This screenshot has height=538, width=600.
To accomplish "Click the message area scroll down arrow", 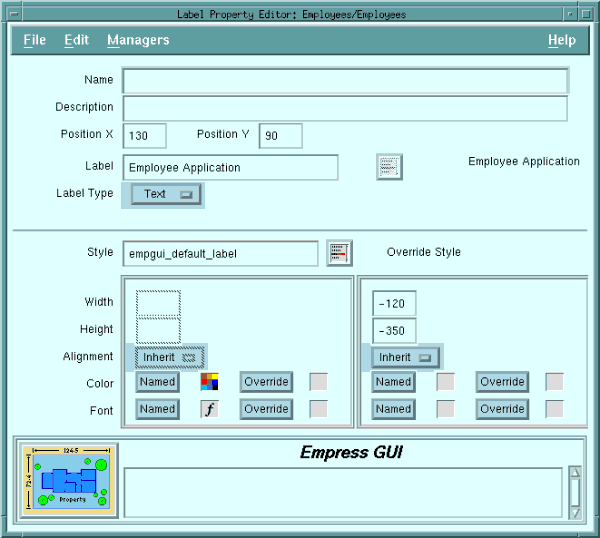I will tap(574, 512).
